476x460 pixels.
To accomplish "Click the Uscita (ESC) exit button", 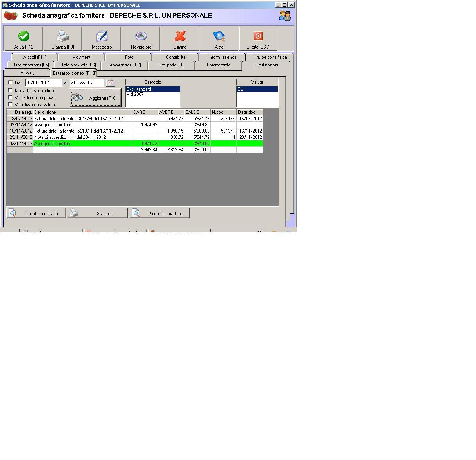I will [x=258, y=39].
